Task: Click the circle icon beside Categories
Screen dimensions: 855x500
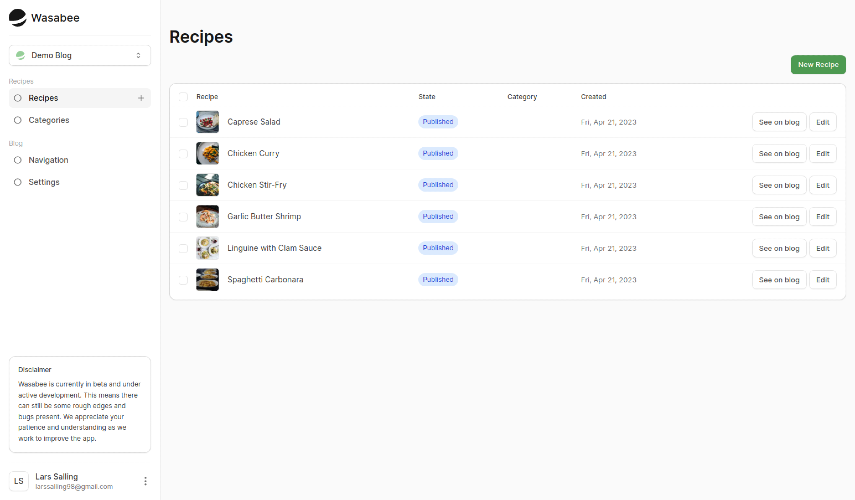Action: [x=17, y=120]
